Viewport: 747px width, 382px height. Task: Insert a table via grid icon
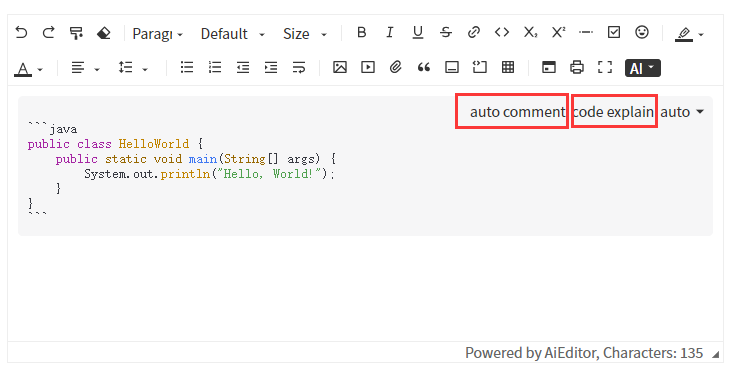tap(508, 67)
